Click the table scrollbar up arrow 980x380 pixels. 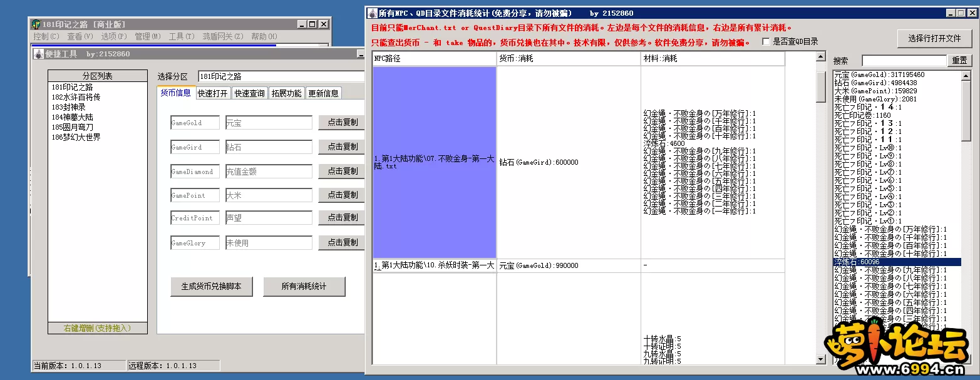821,57
